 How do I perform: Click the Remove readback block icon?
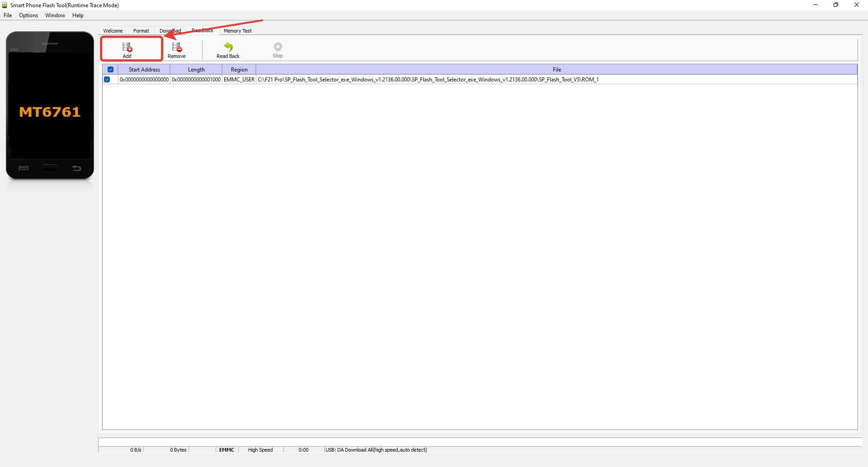tap(176, 49)
